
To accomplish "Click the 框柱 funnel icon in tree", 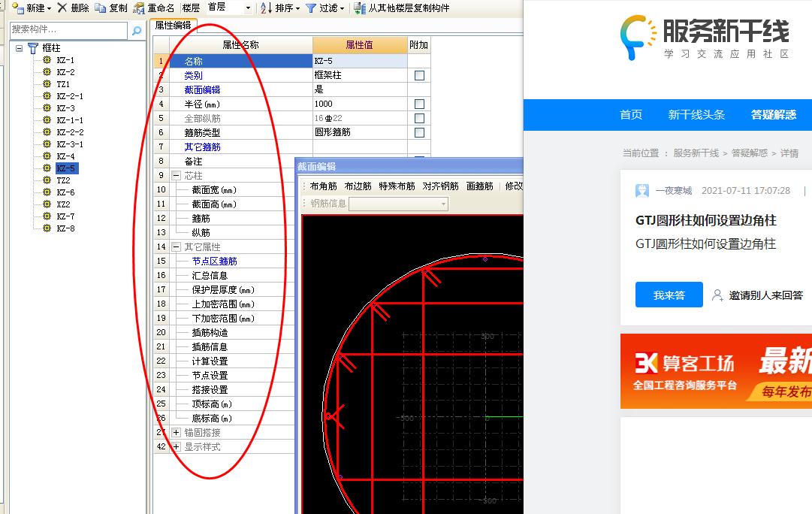I will click(33, 48).
